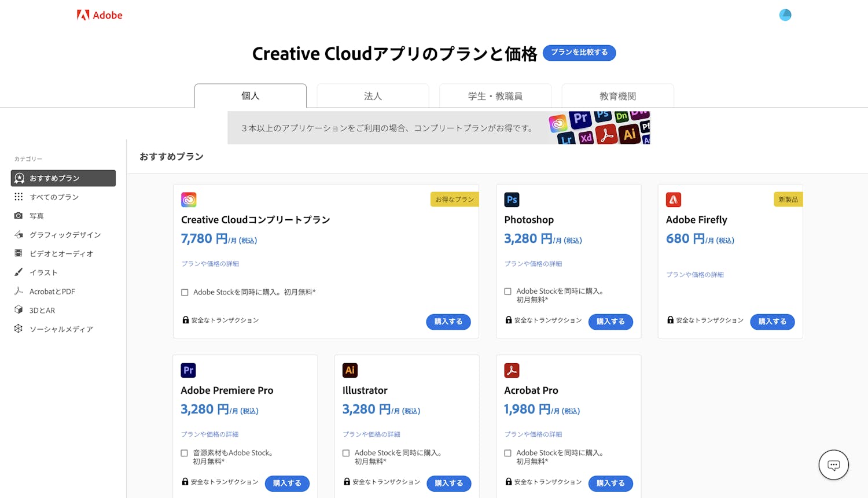Click the Photoshop Ps icon
Screen dimensions: 868x498
pos(512,200)
